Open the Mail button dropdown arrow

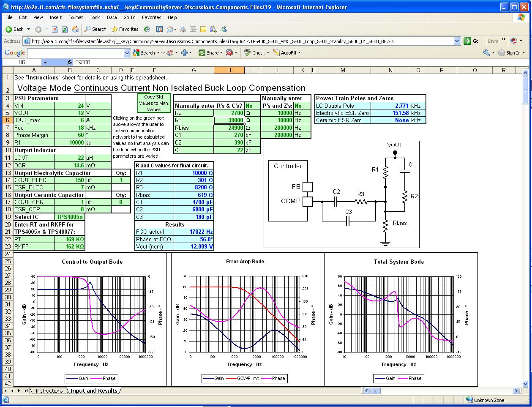[175, 29]
